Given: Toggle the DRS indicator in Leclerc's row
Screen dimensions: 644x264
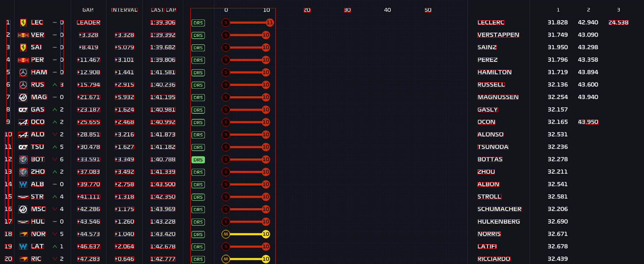Looking at the screenshot, I should pos(198,23).
